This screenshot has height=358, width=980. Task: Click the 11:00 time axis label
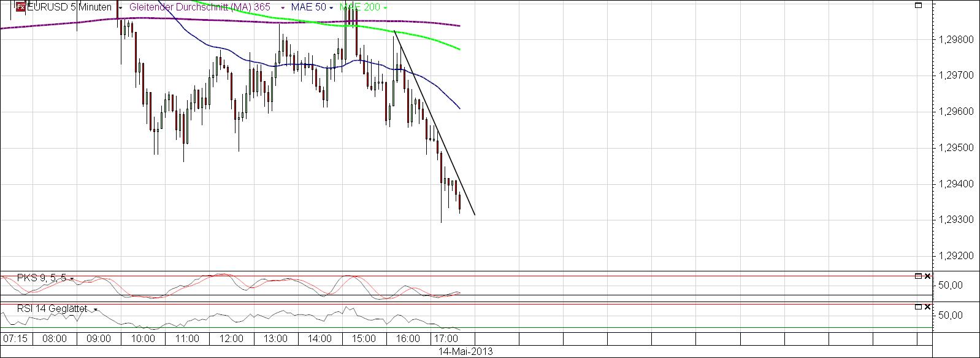[187, 339]
